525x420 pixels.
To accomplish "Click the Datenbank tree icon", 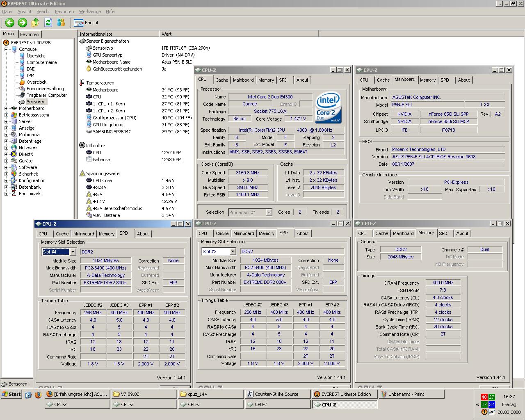I will point(14,187).
